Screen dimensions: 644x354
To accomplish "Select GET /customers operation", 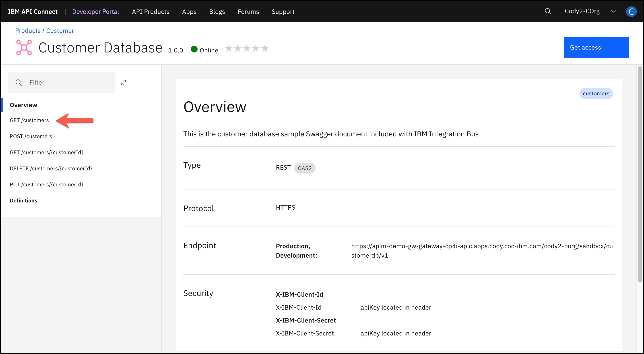I will [x=29, y=120].
